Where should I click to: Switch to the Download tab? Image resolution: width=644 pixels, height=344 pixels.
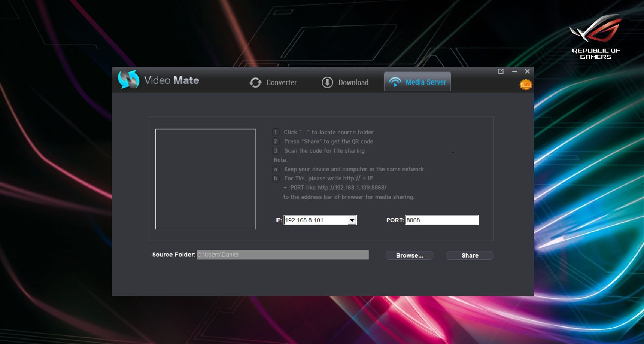coord(345,82)
